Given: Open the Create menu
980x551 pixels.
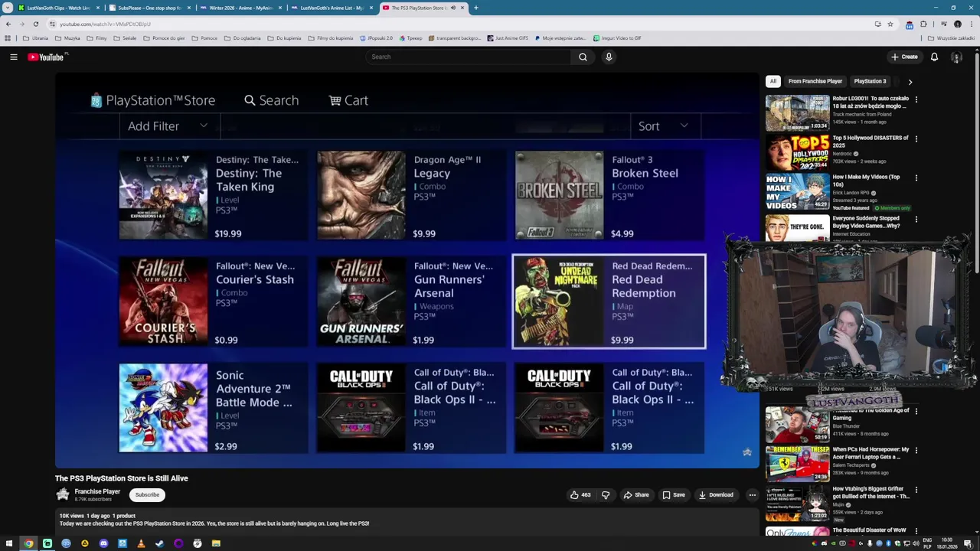Looking at the screenshot, I should coord(904,57).
